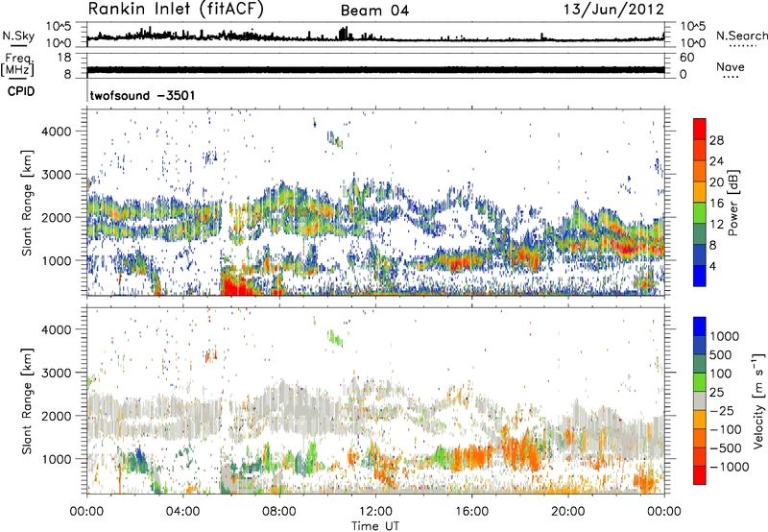768x532 pixels.
Task: Click the bright blue bottom Power colorbar segment
Action: pyautogui.click(x=700, y=276)
